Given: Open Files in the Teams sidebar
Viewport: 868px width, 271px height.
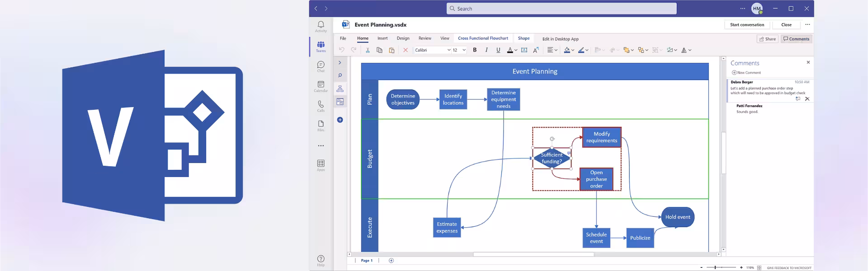Looking at the screenshot, I should pos(321,126).
